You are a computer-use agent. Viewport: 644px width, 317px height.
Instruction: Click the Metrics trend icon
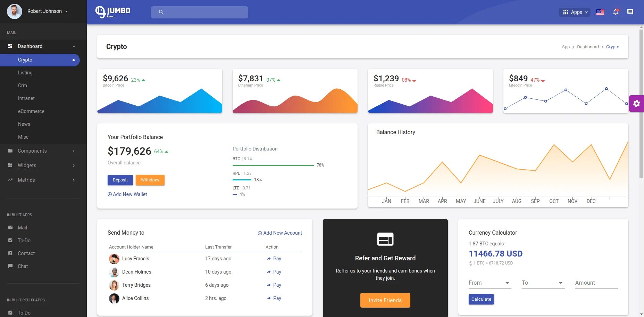pos(10,180)
